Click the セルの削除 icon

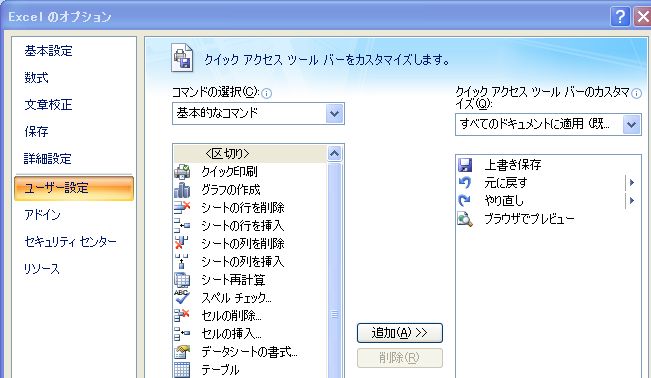click(x=182, y=316)
